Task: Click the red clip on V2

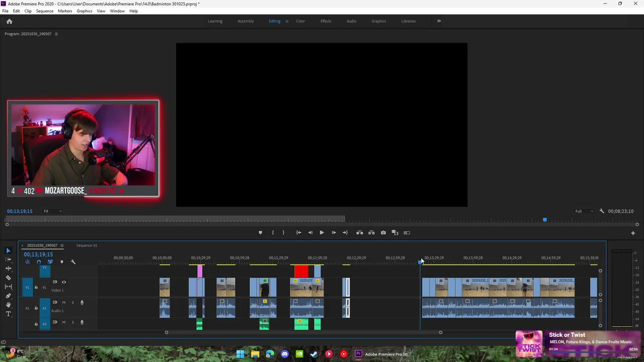Action: click(x=301, y=271)
